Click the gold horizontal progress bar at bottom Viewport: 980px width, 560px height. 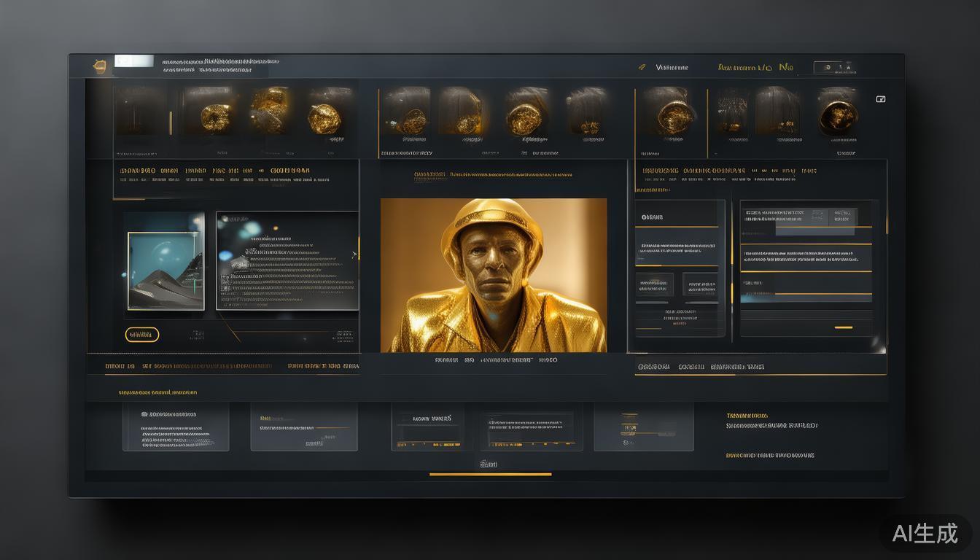[x=490, y=475]
